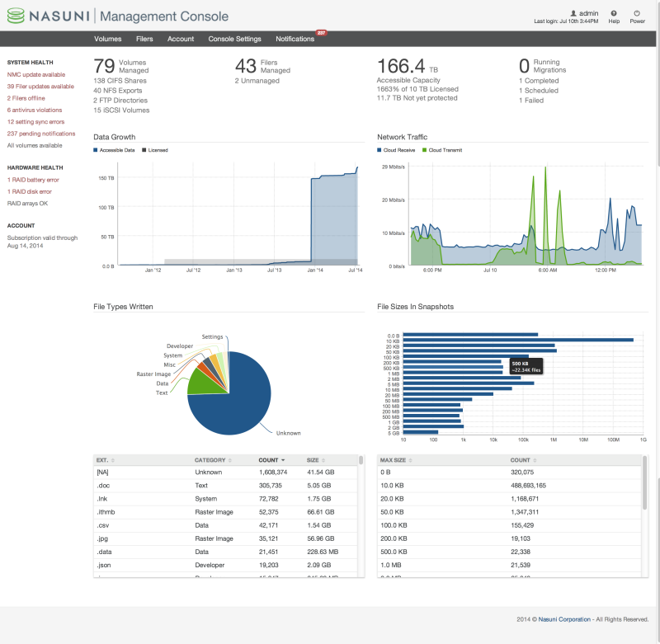
Task: Sort table by EXT. column arrows
Action: coord(113,460)
